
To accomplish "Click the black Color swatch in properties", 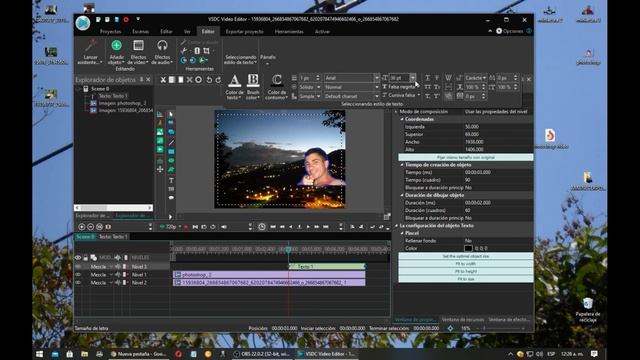I will pyautogui.click(x=468, y=248).
